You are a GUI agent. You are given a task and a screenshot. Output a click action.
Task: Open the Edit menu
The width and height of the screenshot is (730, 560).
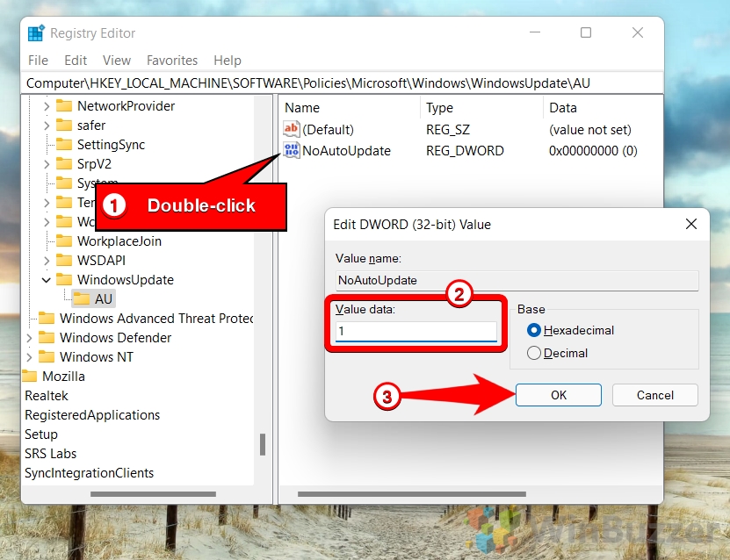click(x=76, y=61)
